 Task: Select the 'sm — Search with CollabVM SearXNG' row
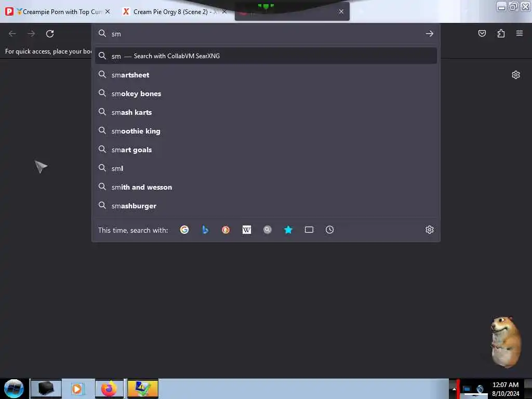point(266,56)
